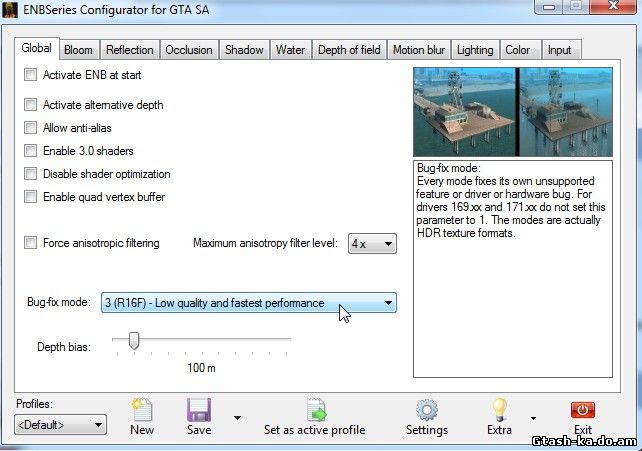The width and height of the screenshot is (642, 451).
Task: Enable Force anisotropic filtering checkbox
Action: [30, 243]
